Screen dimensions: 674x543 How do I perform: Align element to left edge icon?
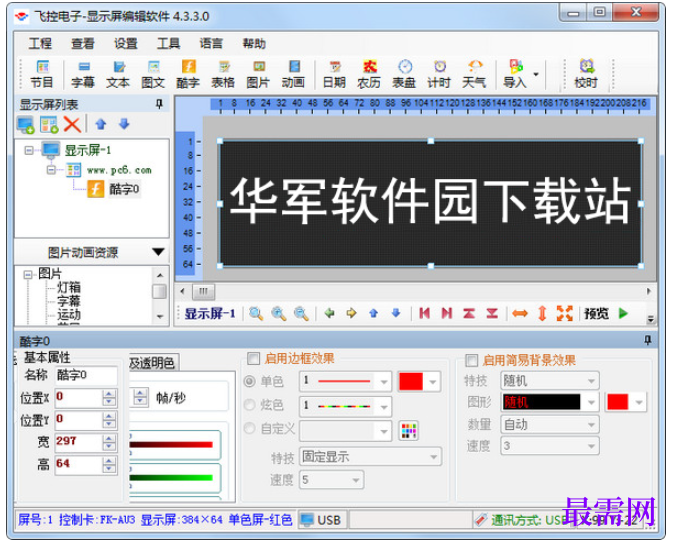(x=425, y=313)
